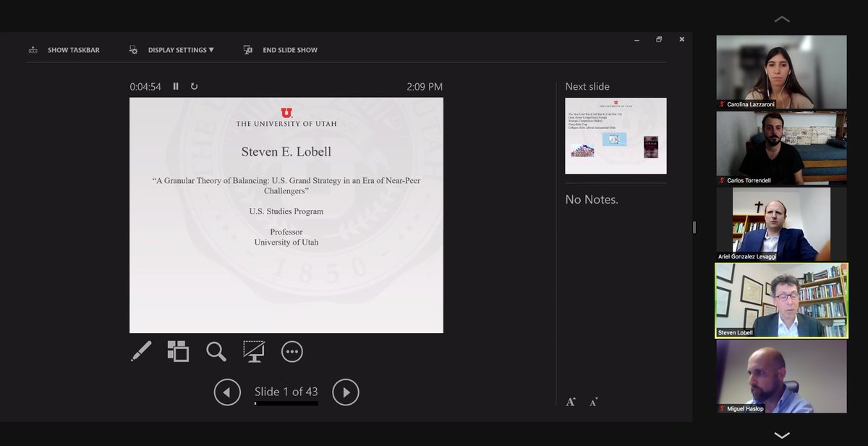Show more participants with the down chevron
Image resolution: width=868 pixels, height=446 pixels.
point(782,435)
